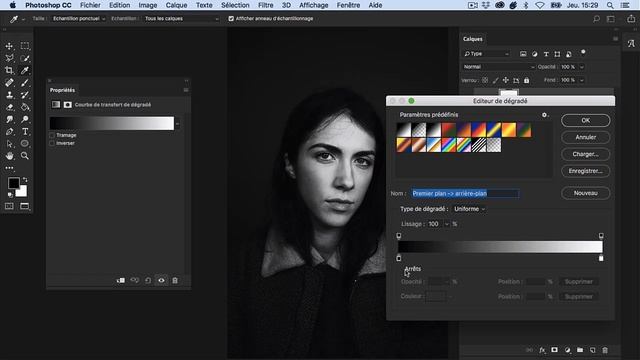Select the Smudge tool
The height and width of the screenshot is (360, 640).
(9, 120)
